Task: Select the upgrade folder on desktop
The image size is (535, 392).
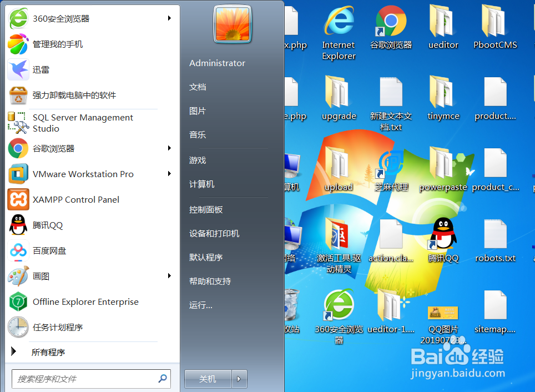Action: [x=339, y=98]
